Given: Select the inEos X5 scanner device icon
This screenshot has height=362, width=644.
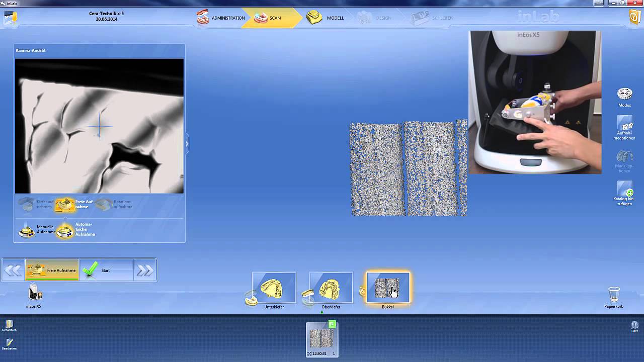Looking at the screenshot, I should click(x=35, y=296).
